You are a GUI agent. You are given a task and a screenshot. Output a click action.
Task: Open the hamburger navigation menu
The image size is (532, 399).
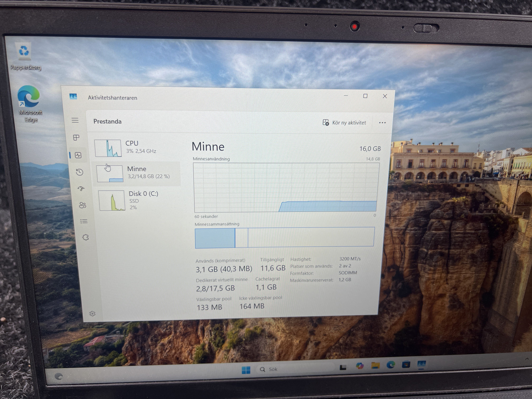point(75,120)
